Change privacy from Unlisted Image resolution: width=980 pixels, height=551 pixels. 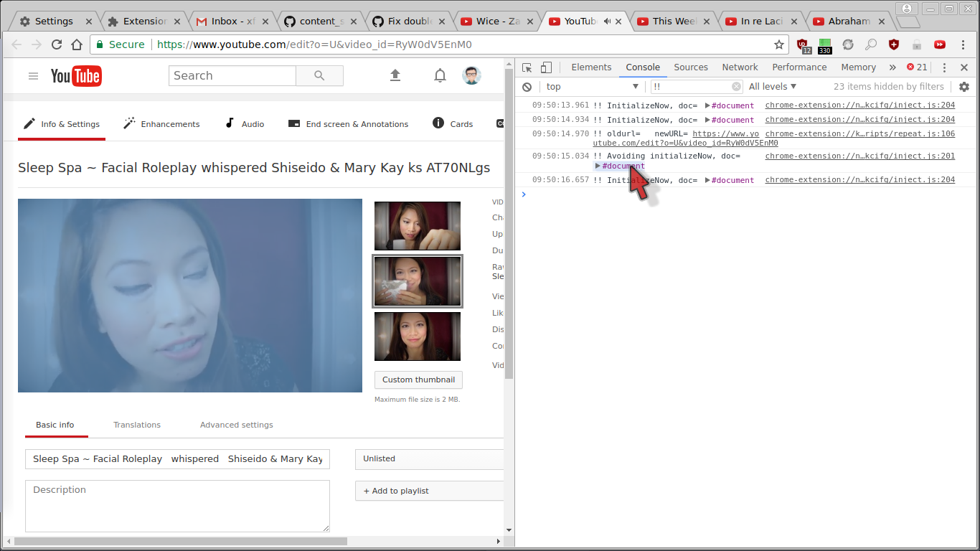coord(429,458)
